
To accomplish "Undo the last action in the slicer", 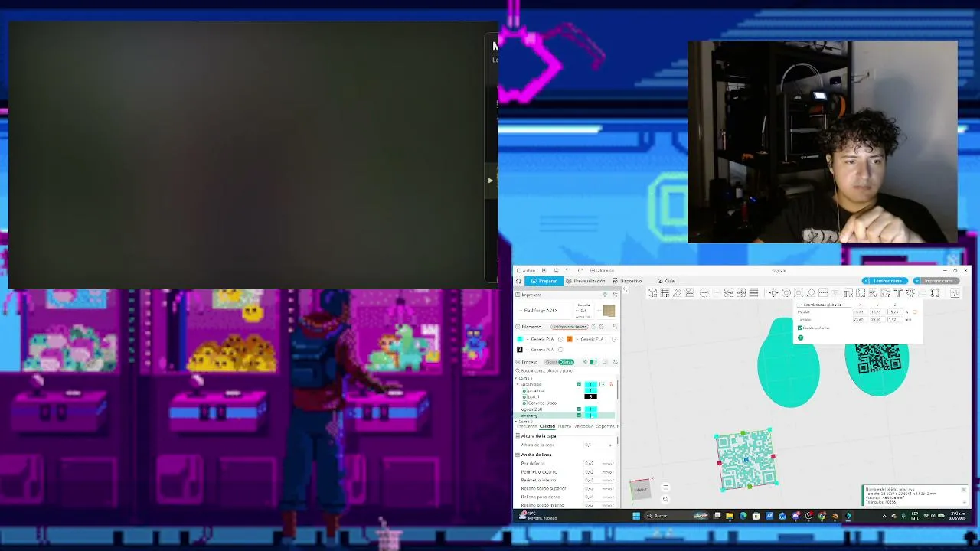I will pyautogui.click(x=567, y=270).
